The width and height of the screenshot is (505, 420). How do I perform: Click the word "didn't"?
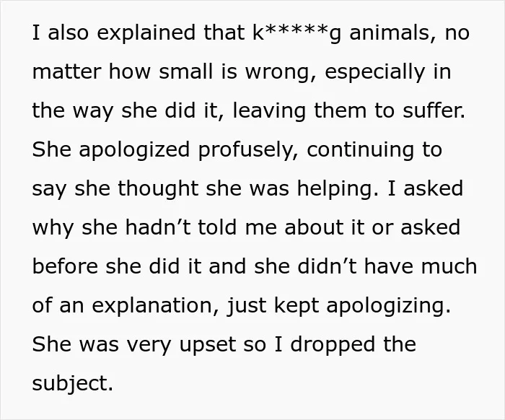328,266
